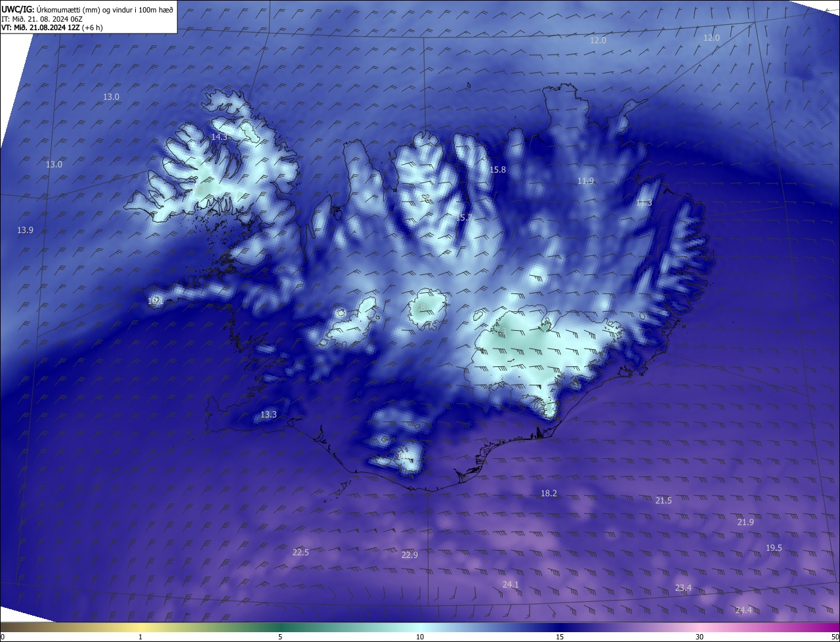The image size is (840, 642).
Task: Click the 22.9 value label
Action: coord(409,555)
